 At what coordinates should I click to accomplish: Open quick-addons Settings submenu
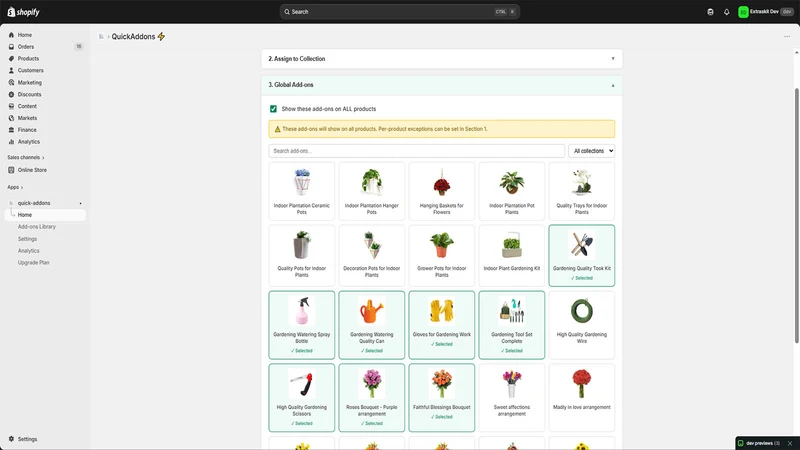(28, 239)
